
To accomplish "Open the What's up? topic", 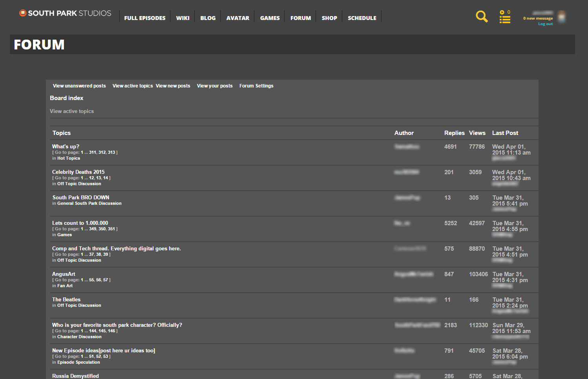I will [66, 147].
